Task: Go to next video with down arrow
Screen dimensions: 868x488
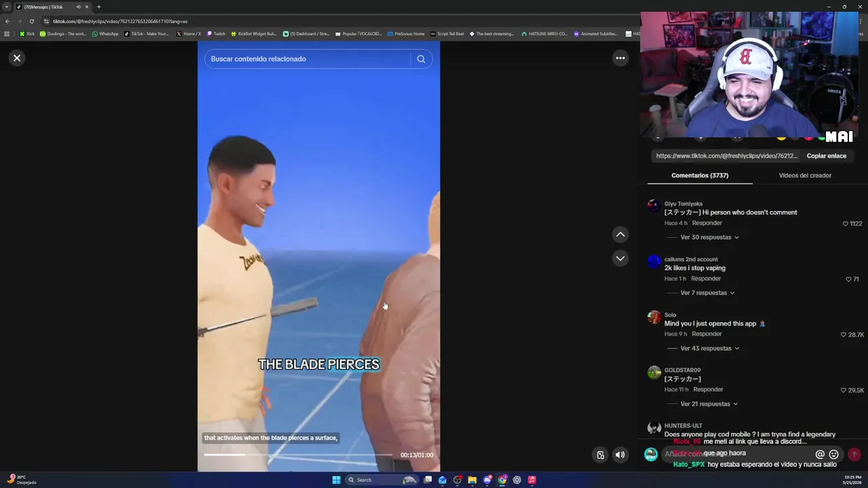Action: coord(620,258)
